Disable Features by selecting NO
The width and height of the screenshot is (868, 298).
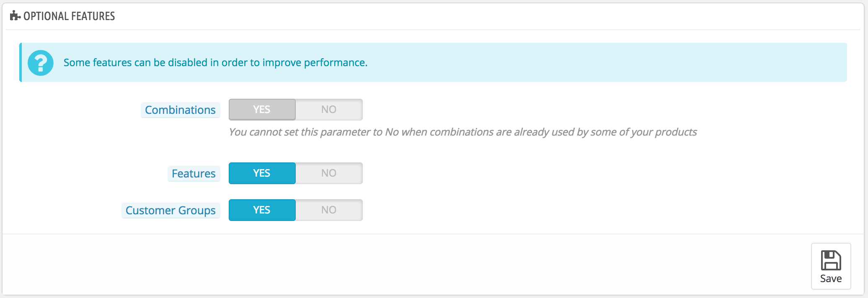click(329, 173)
